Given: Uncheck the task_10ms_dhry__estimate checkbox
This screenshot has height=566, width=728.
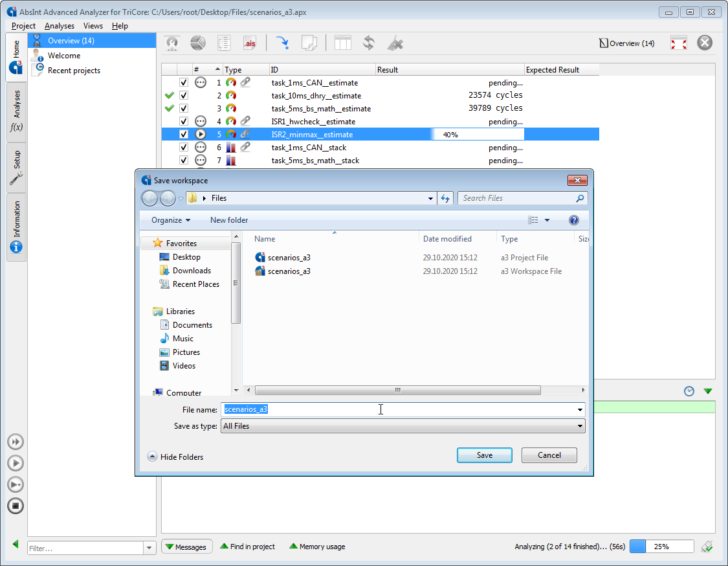Looking at the screenshot, I should (x=184, y=96).
